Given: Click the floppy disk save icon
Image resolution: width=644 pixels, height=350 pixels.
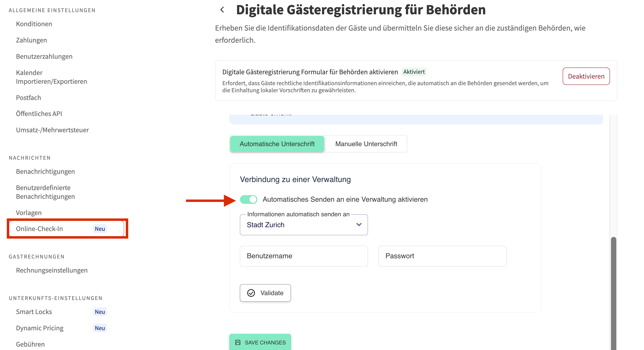Looking at the screenshot, I should click(238, 342).
